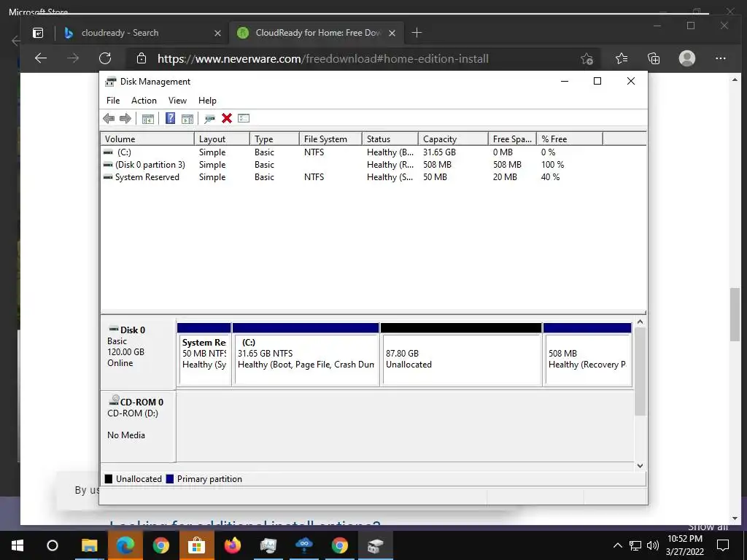Image resolution: width=747 pixels, height=560 pixels.
Task: Select the 87.80 GB Unallocated space block
Action: pos(461,355)
